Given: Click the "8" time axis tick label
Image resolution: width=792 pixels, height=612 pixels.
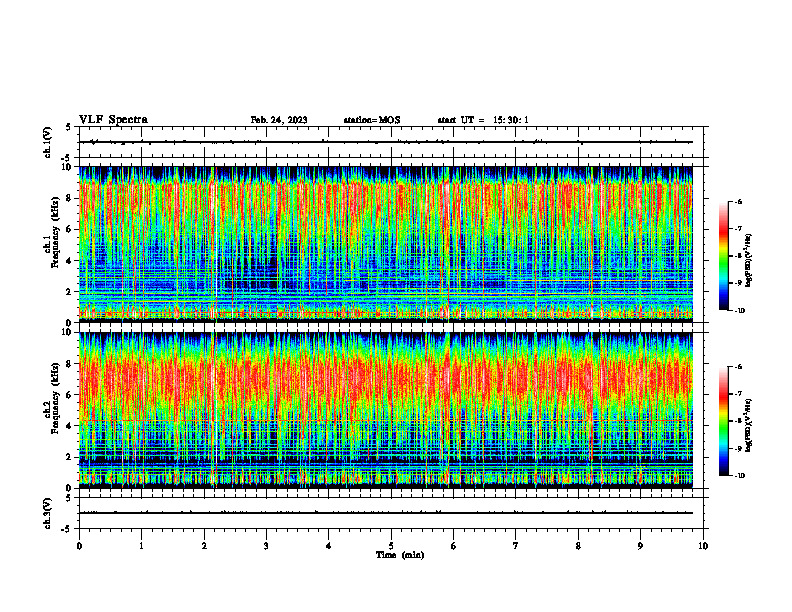Looking at the screenshot, I should coord(578,546).
